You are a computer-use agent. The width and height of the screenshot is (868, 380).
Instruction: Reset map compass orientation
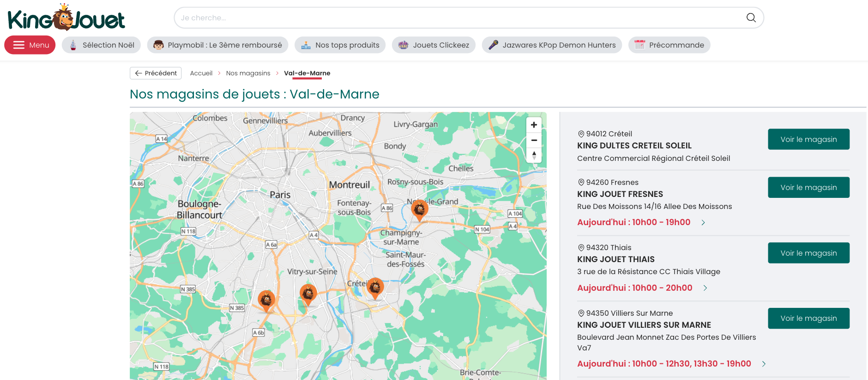click(534, 155)
